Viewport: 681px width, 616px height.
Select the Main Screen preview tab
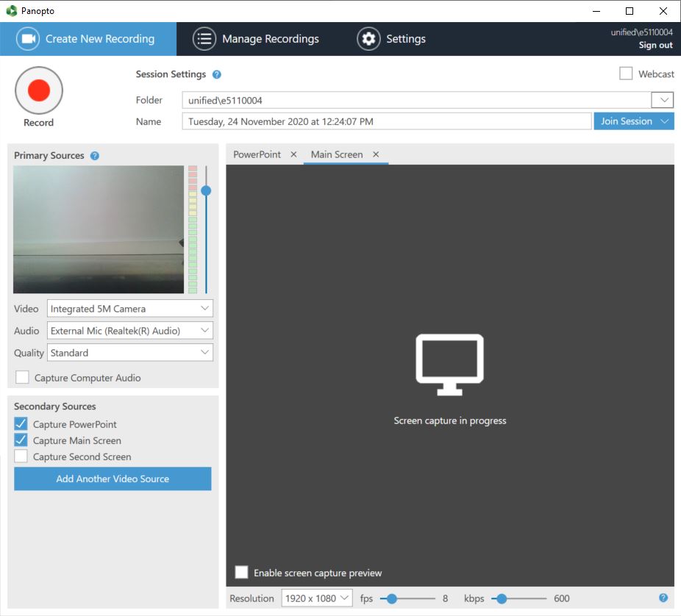[337, 154]
